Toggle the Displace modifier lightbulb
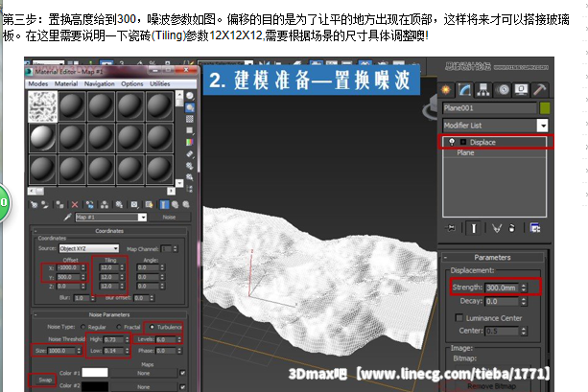 coord(452,142)
